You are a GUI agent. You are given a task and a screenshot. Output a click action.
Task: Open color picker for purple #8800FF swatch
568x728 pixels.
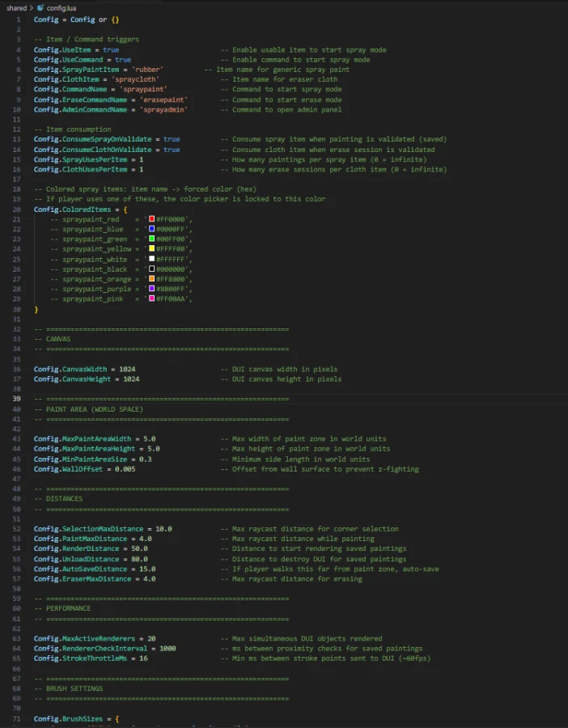pyautogui.click(x=151, y=289)
